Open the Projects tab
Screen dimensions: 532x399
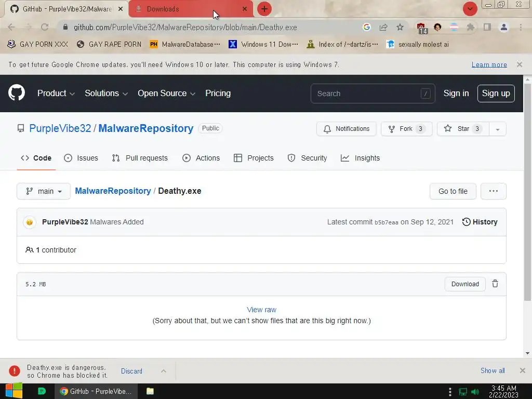click(x=254, y=158)
